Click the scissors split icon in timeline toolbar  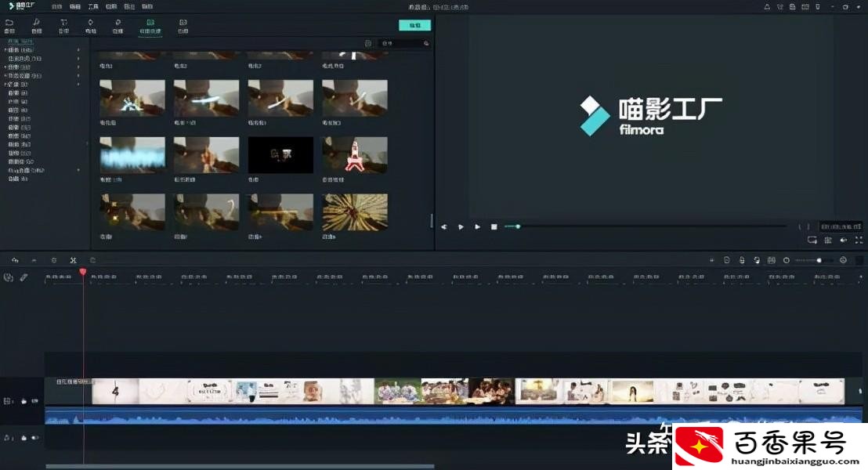[73, 260]
